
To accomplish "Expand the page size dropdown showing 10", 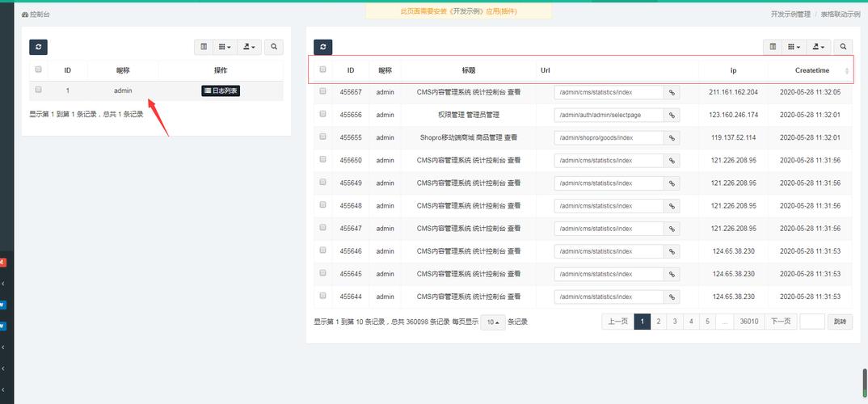I will pyautogui.click(x=492, y=322).
